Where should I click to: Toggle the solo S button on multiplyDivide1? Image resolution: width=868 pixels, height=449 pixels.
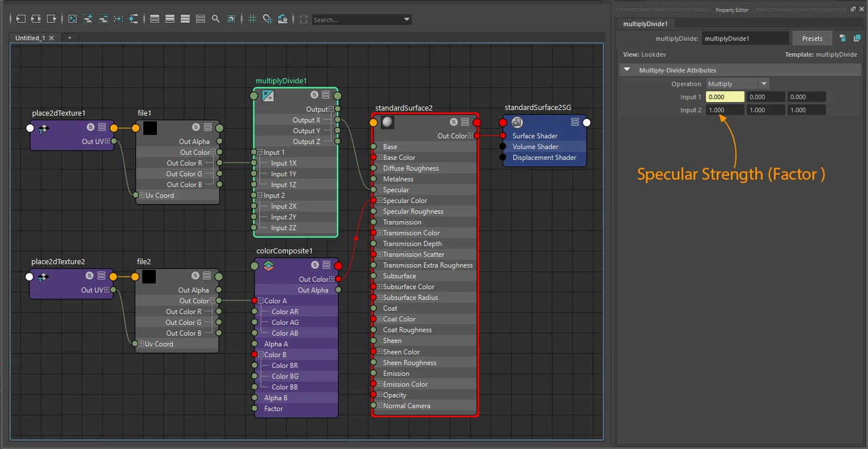314,95
